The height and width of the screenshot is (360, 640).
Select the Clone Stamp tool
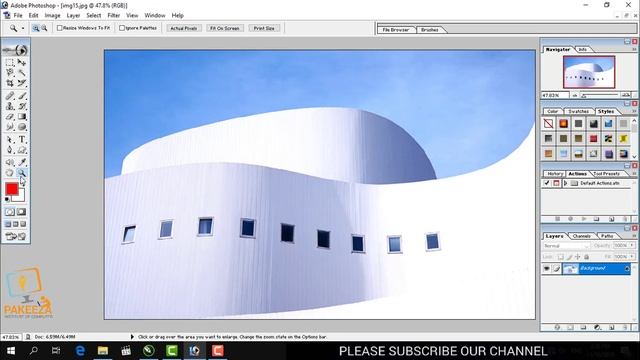[x=10, y=106]
